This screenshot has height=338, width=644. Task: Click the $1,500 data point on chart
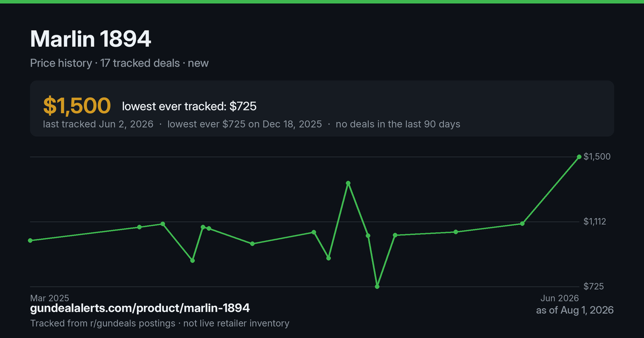pyautogui.click(x=579, y=157)
